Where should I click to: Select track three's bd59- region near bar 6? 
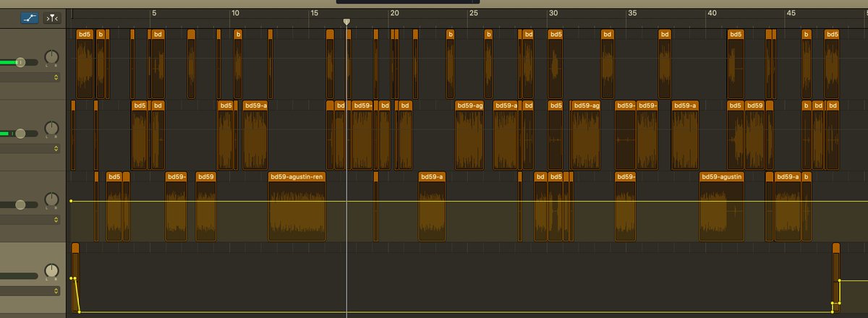point(176,207)
